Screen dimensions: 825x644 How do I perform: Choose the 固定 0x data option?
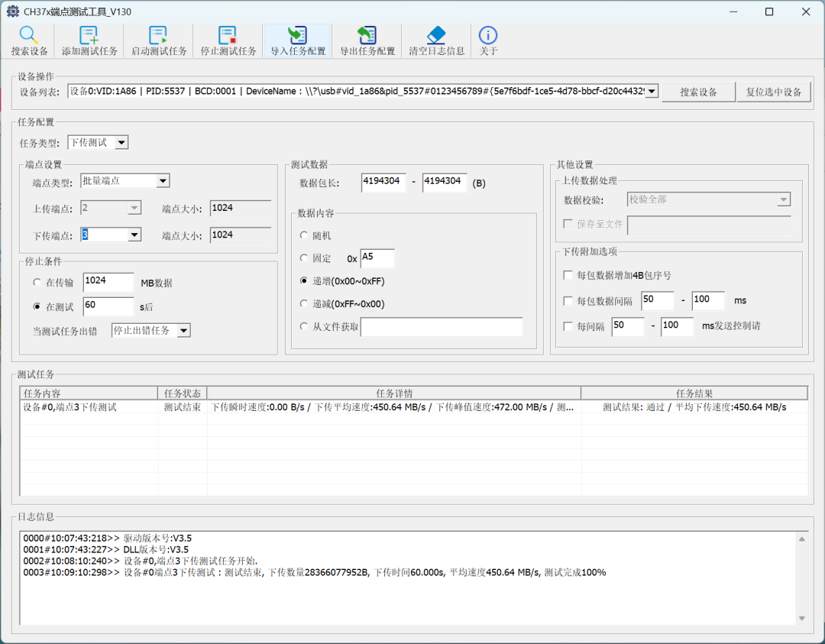pos(303,257)
